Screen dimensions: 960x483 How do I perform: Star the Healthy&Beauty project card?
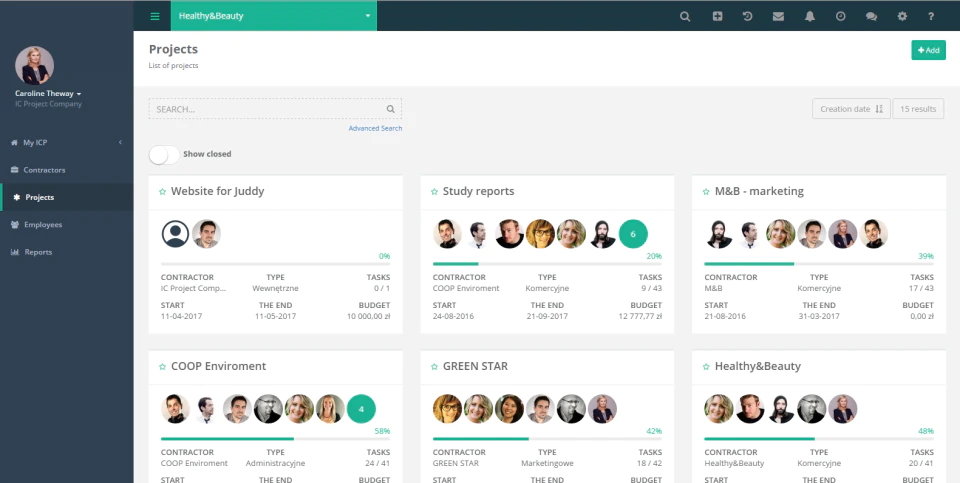(706, 367)
